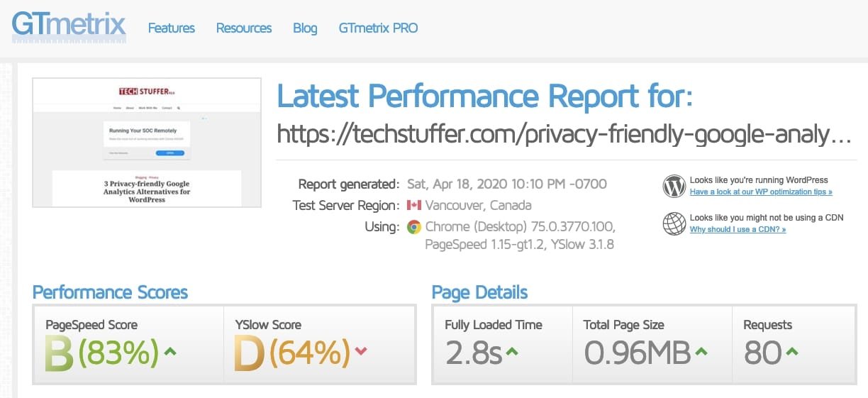Go to the Blog page
Viewport: 868px width, 398px height.
point(305,28)
